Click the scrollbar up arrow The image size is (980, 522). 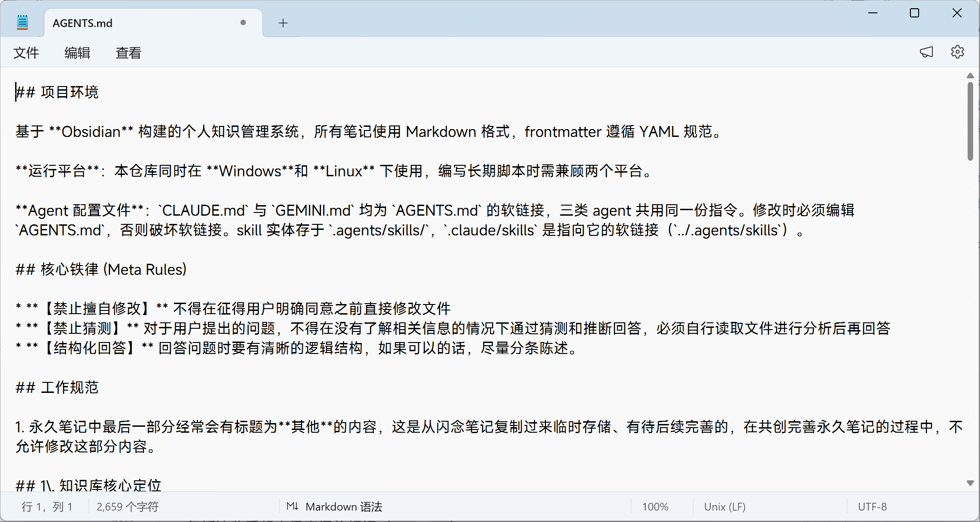pos(970,76)
